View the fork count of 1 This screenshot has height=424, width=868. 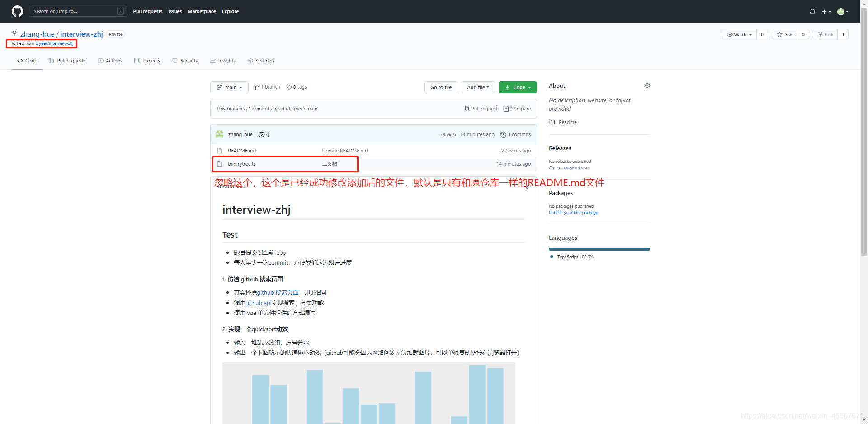[x=843, y=34]
